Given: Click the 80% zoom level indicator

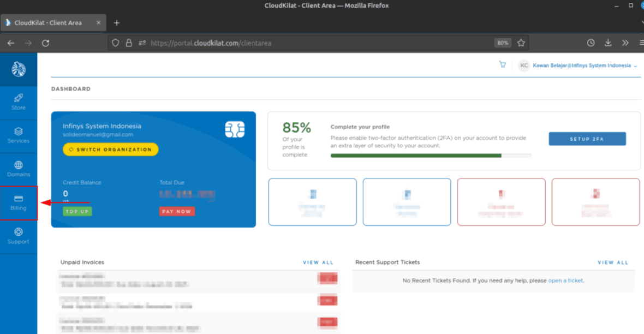Looking at the screenshot, I should point(502,43).
